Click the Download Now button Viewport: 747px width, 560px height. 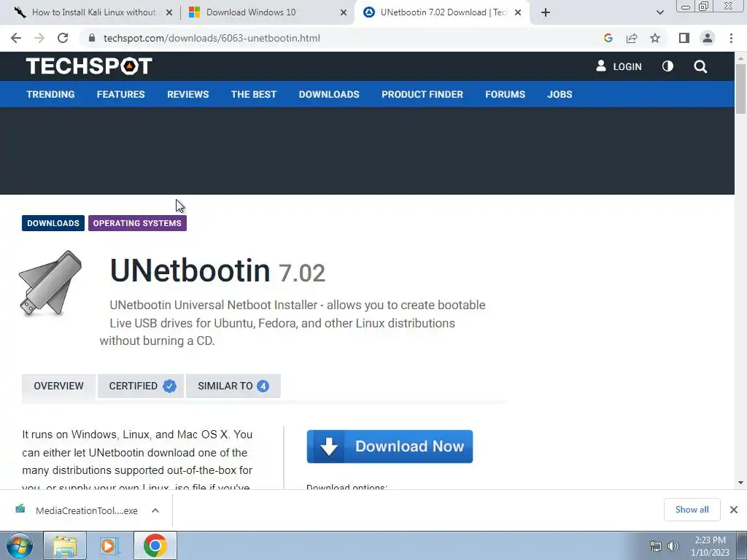tap(390, 447)
